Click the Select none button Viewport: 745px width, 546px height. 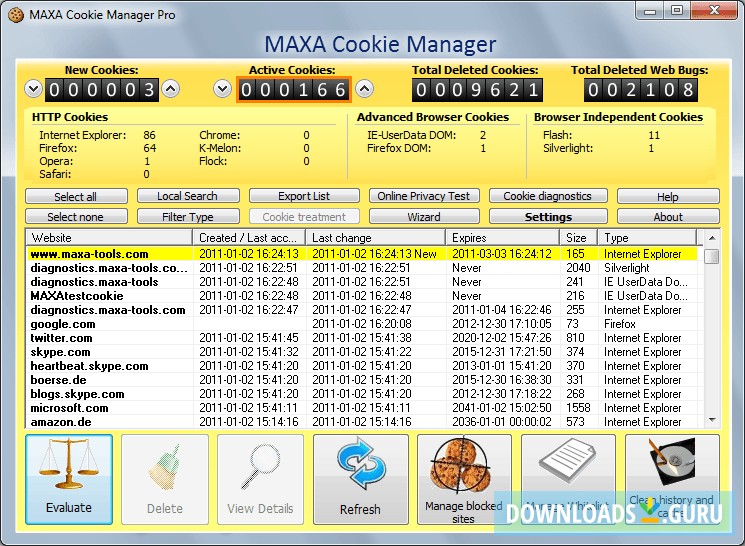pos(76,217)
